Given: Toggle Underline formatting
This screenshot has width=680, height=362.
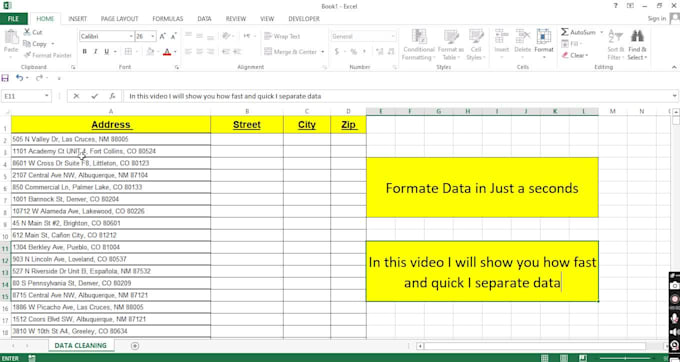Looking at the screenshot, I should 107,52.
